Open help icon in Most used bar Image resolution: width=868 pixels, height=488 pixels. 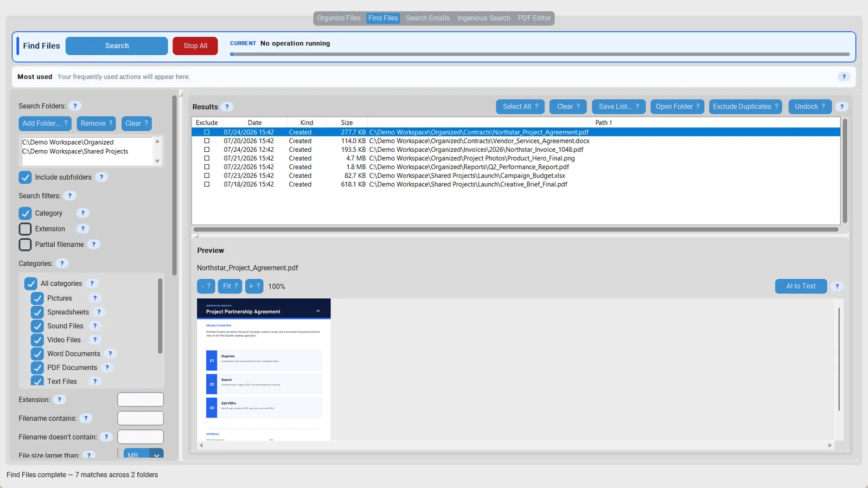844,77
